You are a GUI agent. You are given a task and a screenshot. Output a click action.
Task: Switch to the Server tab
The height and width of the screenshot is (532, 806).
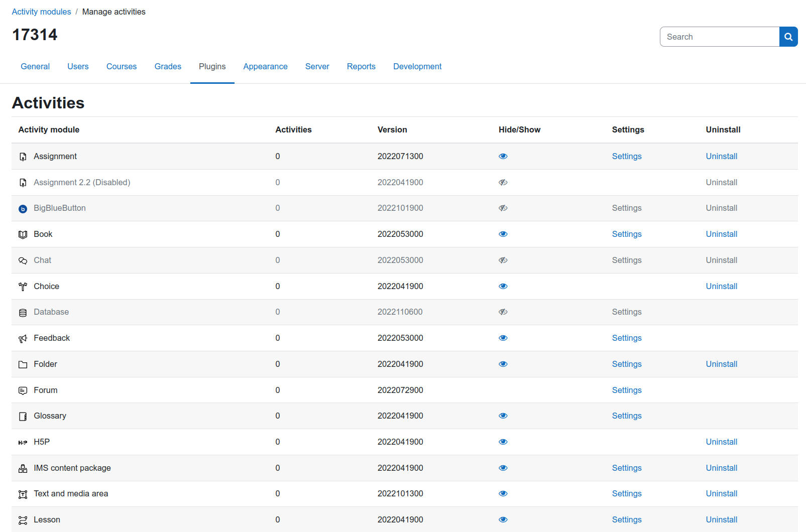[317, 66]
